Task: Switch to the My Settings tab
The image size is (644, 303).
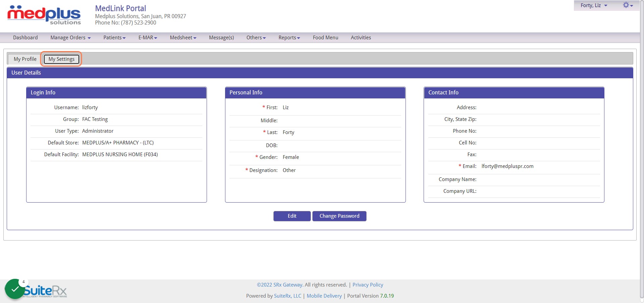Action: coord(61,59)
